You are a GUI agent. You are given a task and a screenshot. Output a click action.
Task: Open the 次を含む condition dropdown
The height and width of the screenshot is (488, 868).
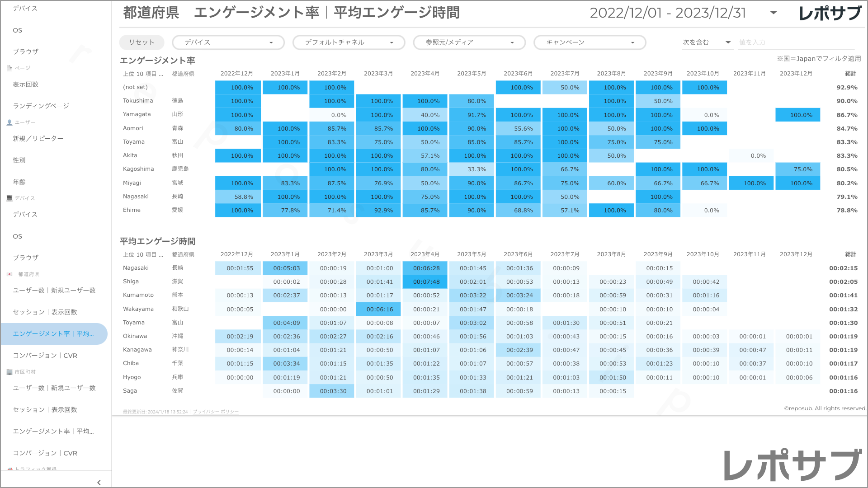coord(707,42)
